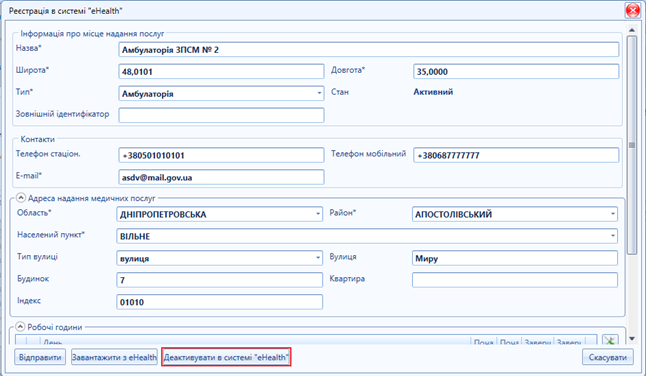Click the Будинок input field
Image resolution: width=646 pixels, height=376 pixels.
pos(219,280)
